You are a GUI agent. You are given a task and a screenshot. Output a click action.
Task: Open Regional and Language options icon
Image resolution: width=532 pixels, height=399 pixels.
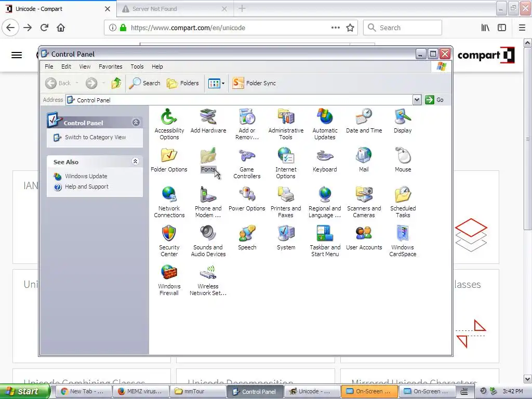point(325,202)
